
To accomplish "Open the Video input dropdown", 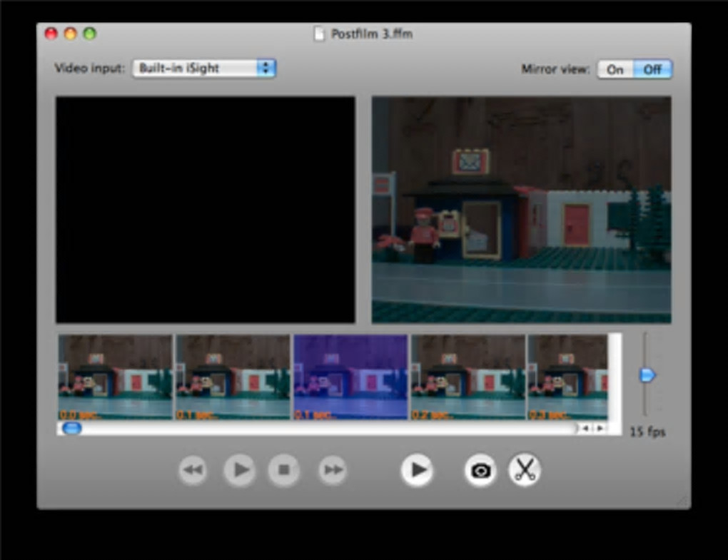I will pyautogui.click(x=204, y=68).
